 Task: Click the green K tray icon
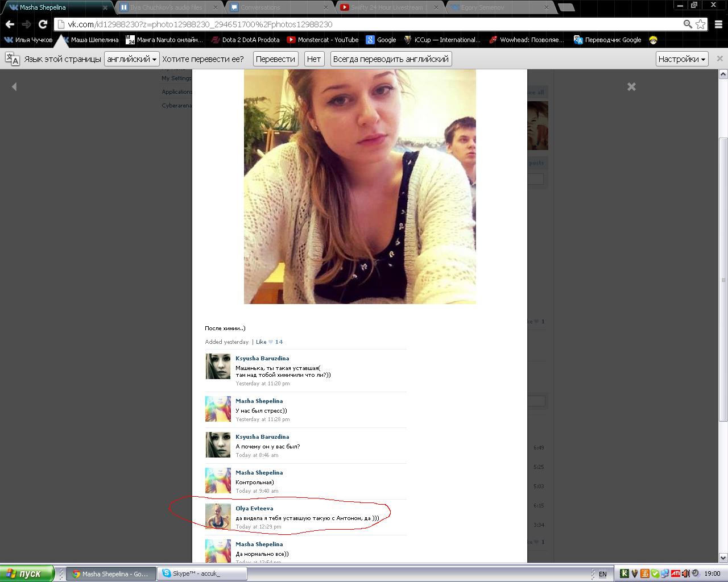click(x=624, y=573)
